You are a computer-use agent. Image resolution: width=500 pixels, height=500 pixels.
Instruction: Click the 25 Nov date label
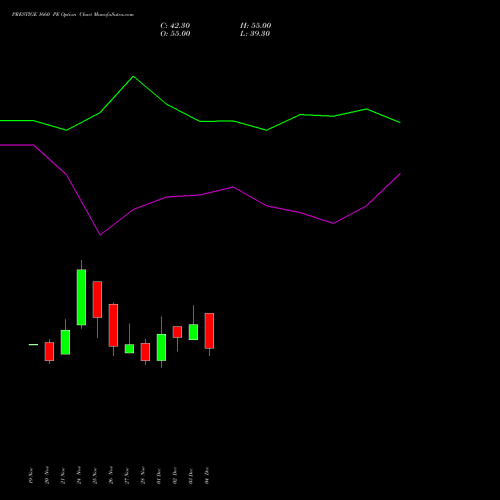point(95,475)
